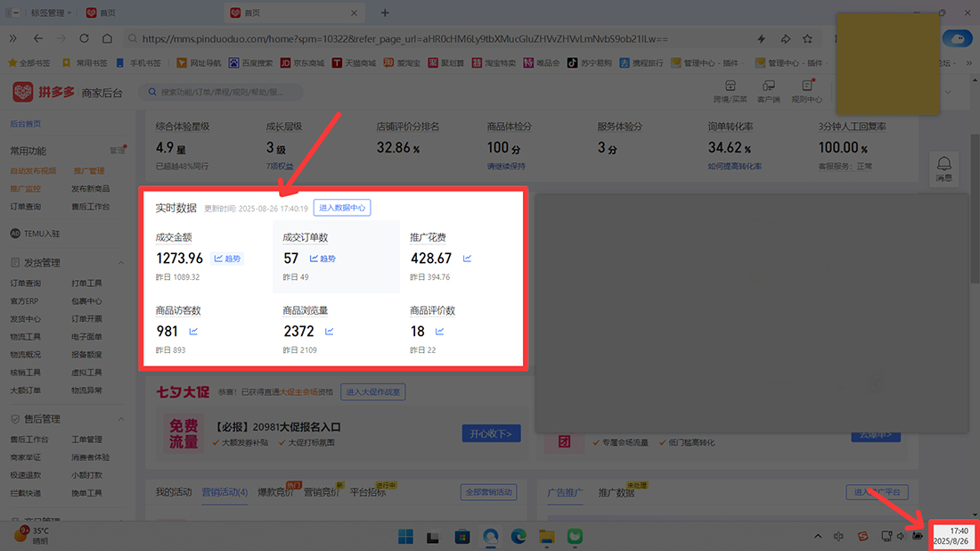The height and width of the screenshot is (551, 980).
Task: Open the 7项权益 link
Action: (279, 167)
